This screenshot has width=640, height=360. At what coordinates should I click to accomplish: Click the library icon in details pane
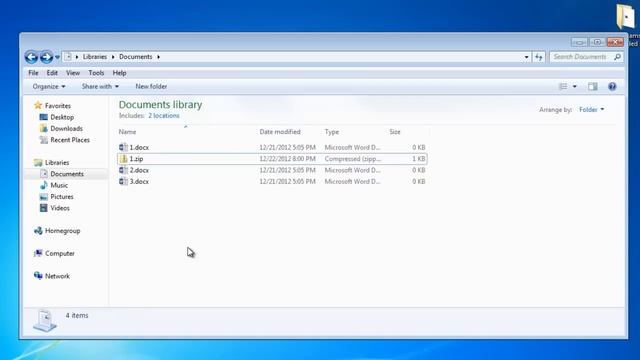(x=45, y=321)
